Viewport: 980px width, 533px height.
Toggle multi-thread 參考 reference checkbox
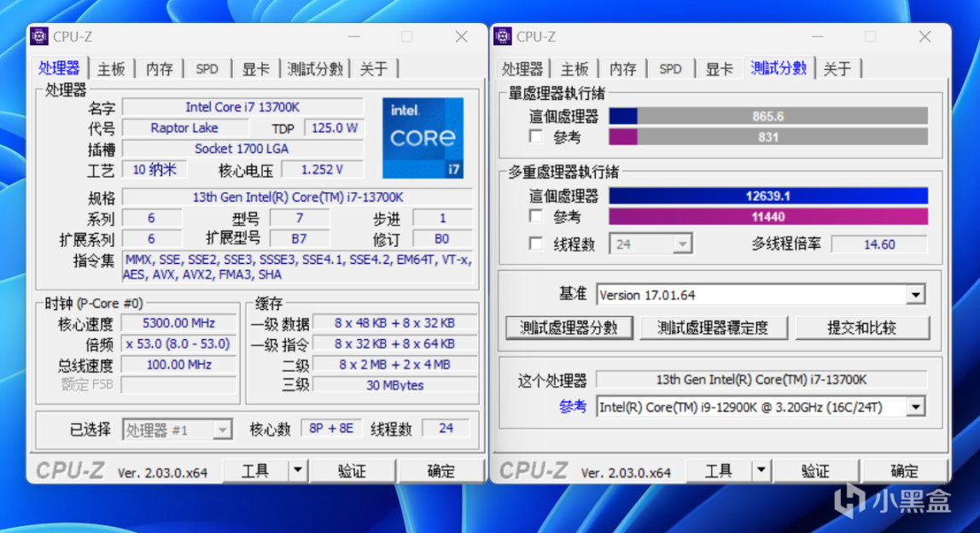coord(535,216)
